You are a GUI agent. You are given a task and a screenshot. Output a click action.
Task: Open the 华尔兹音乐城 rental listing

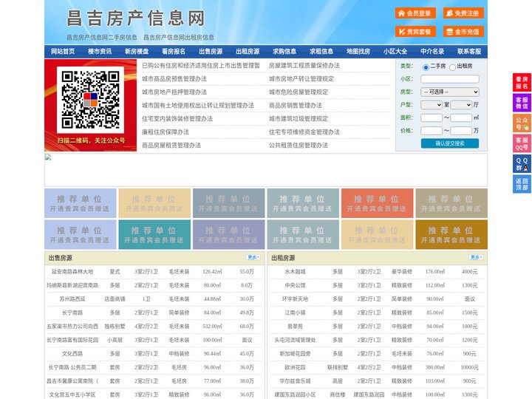295,381
